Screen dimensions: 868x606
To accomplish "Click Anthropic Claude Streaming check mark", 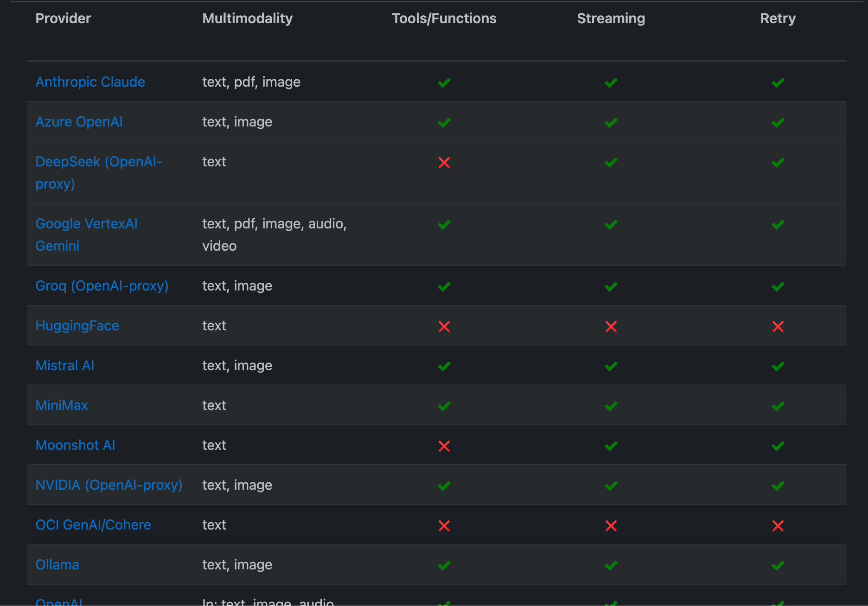I will coord(611,83).
